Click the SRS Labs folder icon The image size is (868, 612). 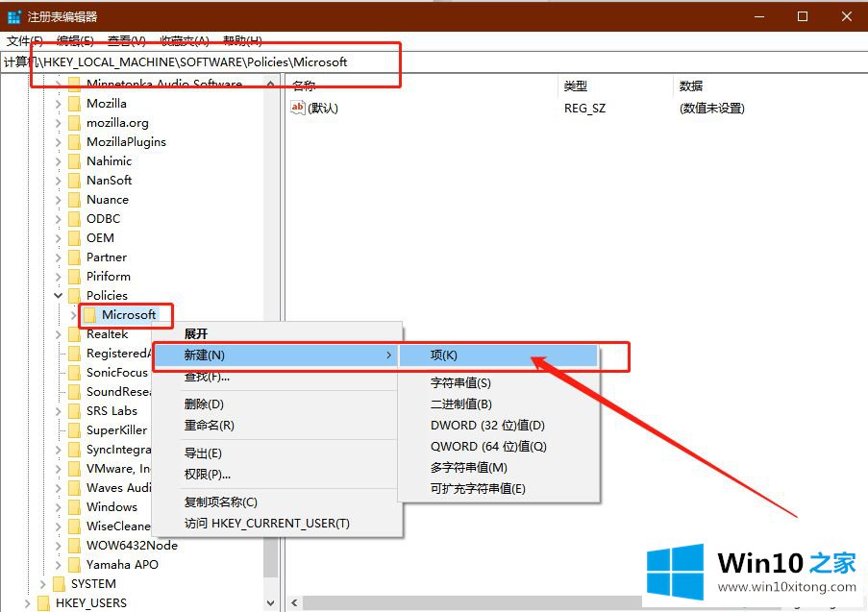(74, 411)
